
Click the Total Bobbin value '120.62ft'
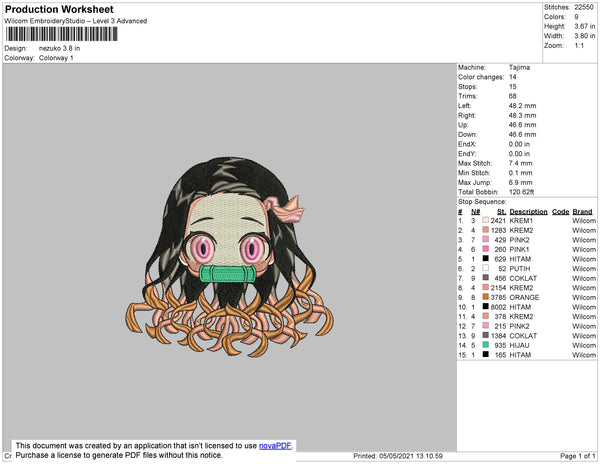[521, 192]
